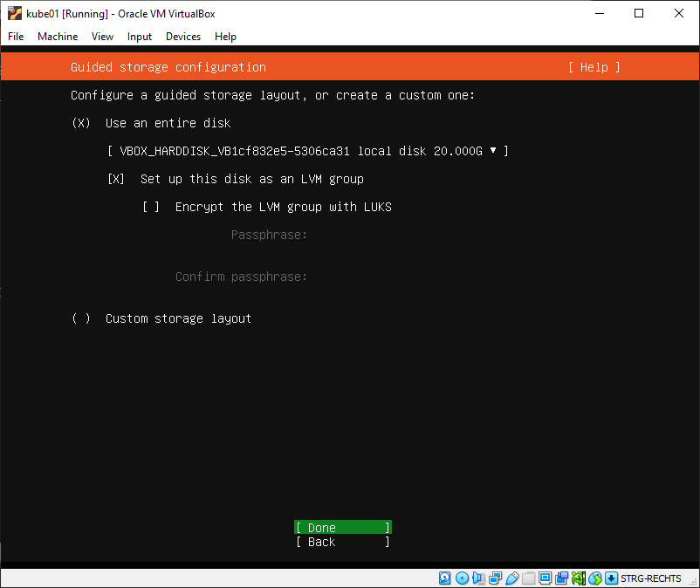Click the STRG-RECHTS host key label
The height and width of the screenshot is (588, 700).
tap(650, 578)
